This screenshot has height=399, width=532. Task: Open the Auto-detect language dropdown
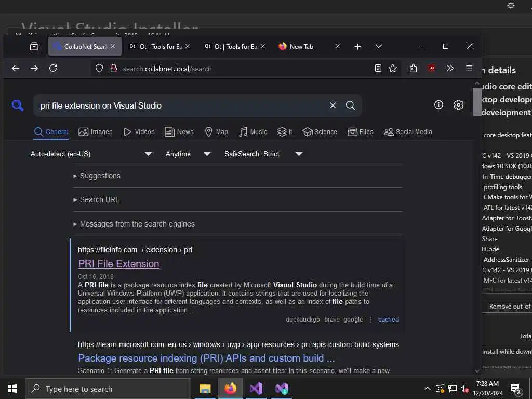[x=91, y=154]
